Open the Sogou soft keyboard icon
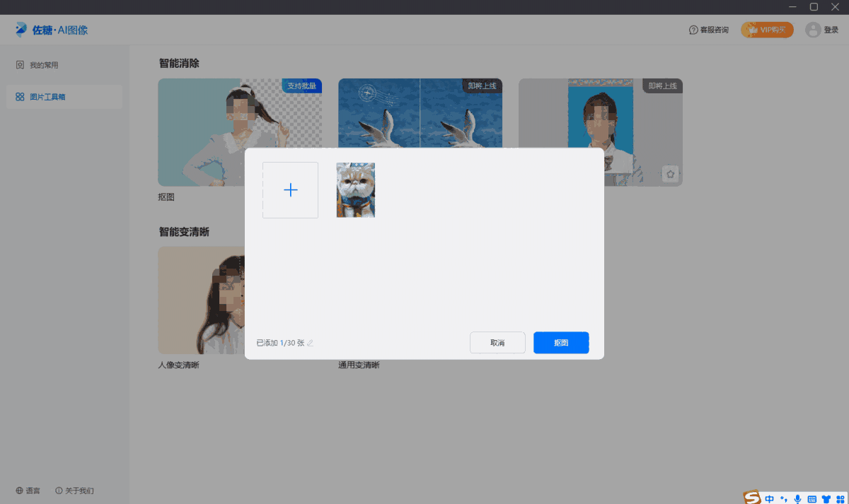Image resolution: width=849 pixels, height=504 pixels. (x=812, y=499)
